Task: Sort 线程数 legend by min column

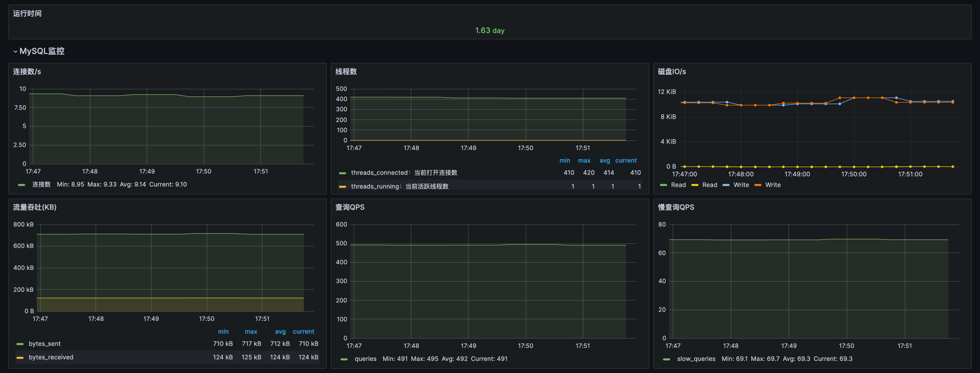Action: click(x=565, y=161)
